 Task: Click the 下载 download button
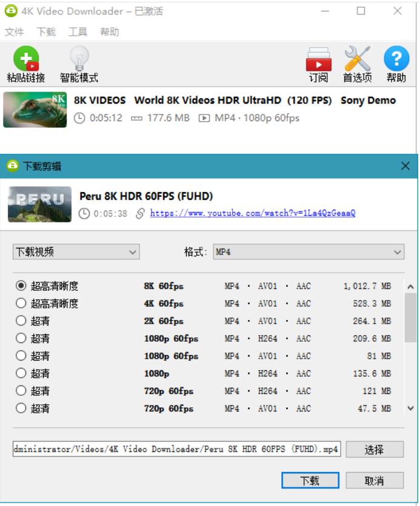click(x=310, y=481)
